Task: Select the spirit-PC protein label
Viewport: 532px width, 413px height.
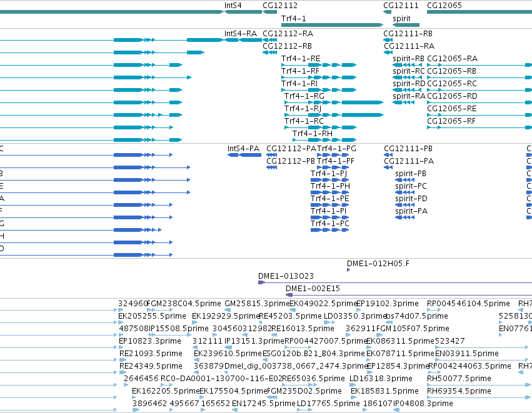Action: (x=411, y=186)
